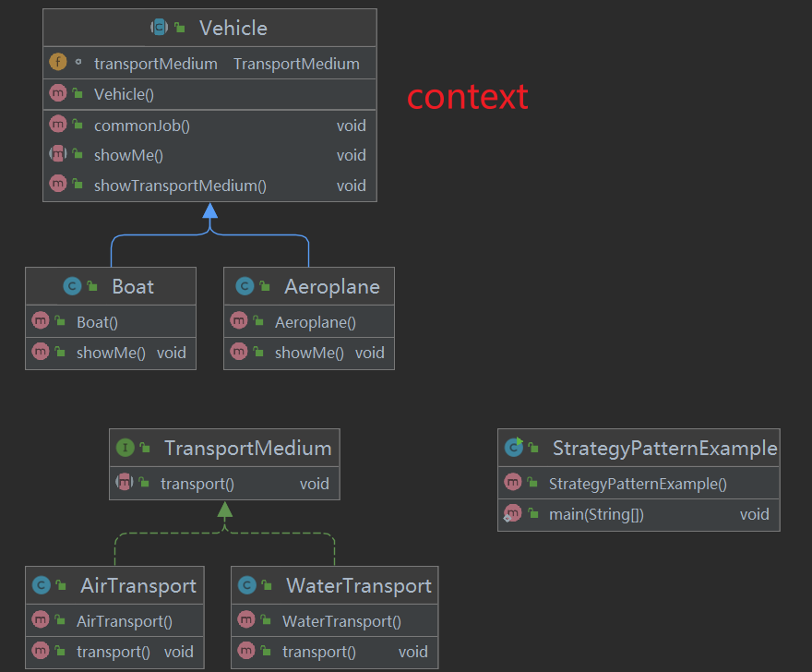
Task: Click the interface icon beside TransportMedium
Action: point(125,447)
